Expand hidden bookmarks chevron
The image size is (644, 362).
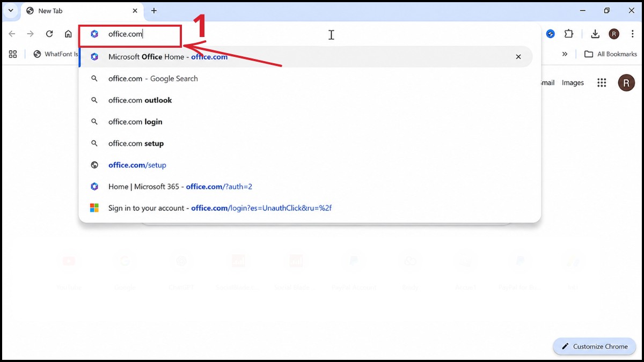(565, 54)
